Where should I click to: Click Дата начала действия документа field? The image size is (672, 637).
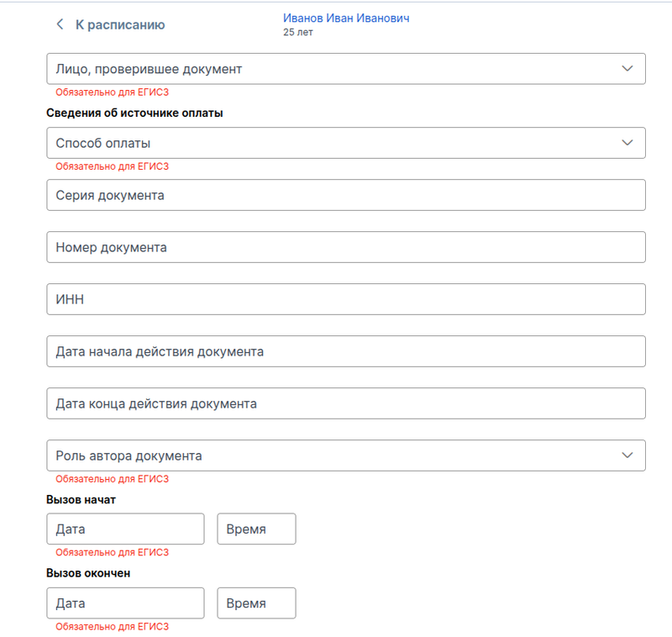[346, 351]
